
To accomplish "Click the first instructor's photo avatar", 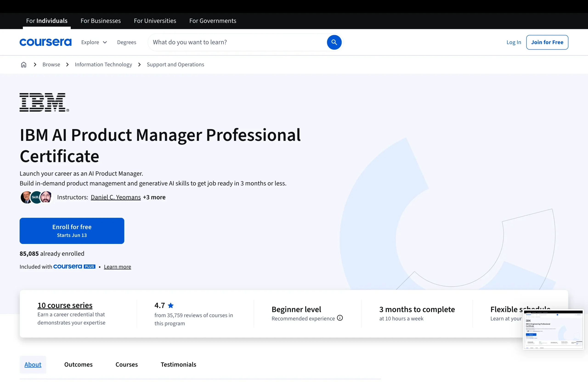I will 26,197.
